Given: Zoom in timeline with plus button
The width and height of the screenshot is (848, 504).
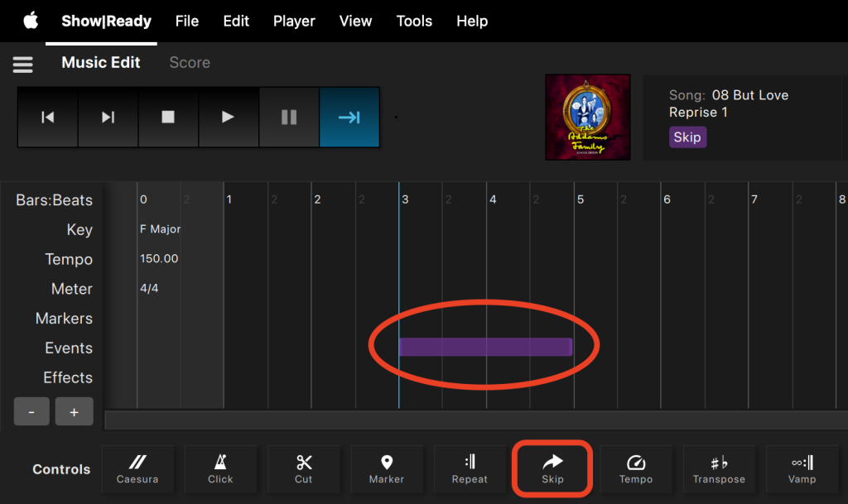Looking at the screenshot, I should tap(74, 411).
